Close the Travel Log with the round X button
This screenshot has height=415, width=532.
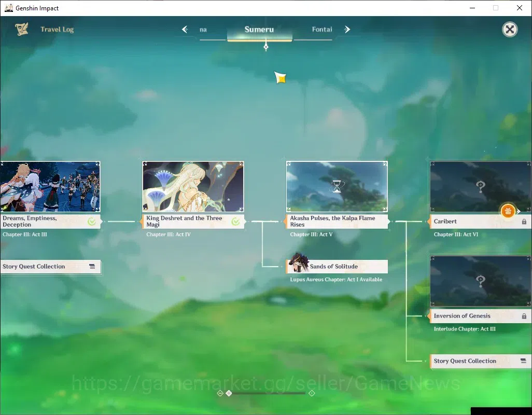point(510,30)
